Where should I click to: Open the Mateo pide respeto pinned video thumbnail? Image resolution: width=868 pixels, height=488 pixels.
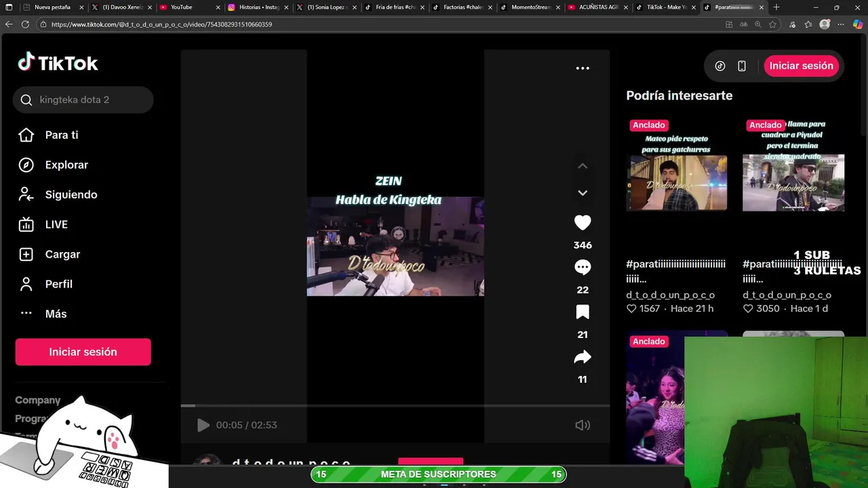[x=676, y=183]
